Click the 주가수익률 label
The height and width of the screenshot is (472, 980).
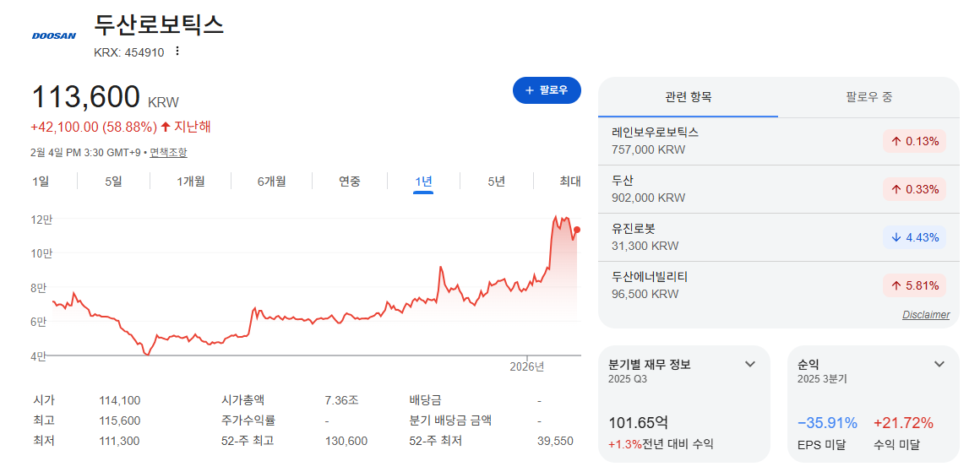[x=248, y=420]
